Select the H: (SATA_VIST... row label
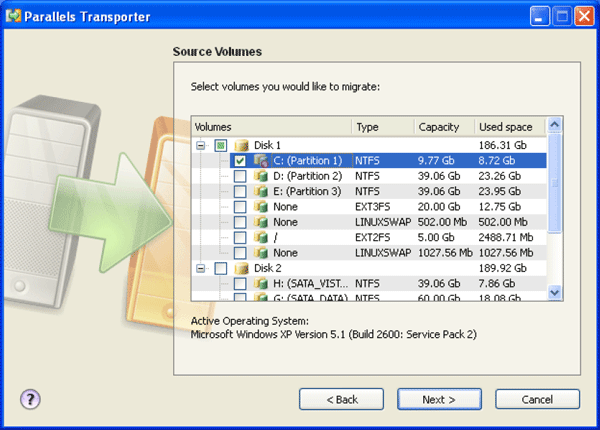600x430 pixels. [x=311, y=283]
